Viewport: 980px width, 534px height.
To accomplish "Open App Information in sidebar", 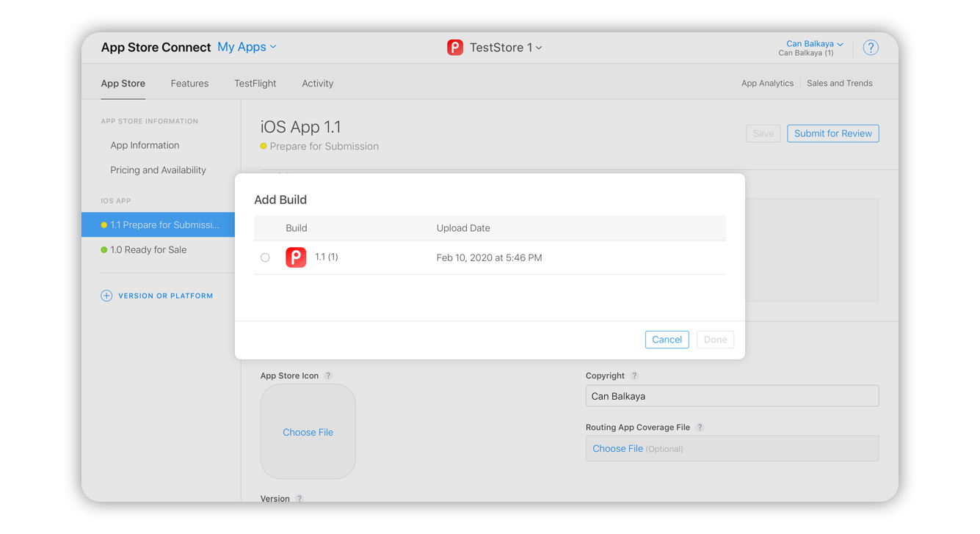I will [x=145, y=145].
